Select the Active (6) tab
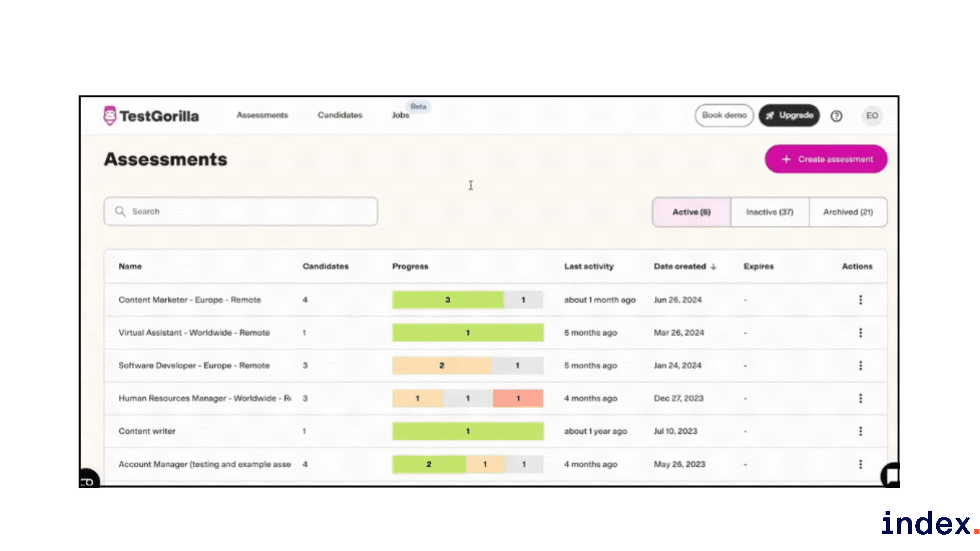The height and width of the screenshot is (551, 980). [691, 212]
